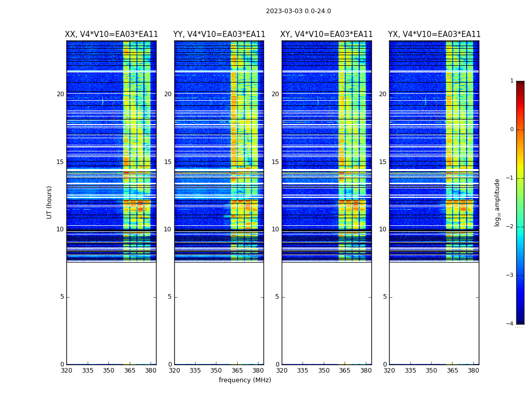This screenshot has width=532, height=405.
Task: Click the XX, V4*V10=EA03*EA11 panel title
Action: tap(111, 34)
